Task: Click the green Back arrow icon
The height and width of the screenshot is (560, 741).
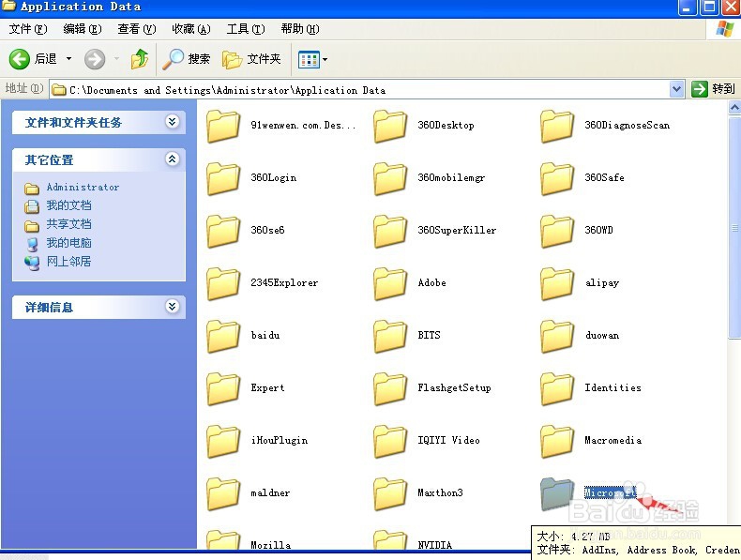Action: (20, 59)
